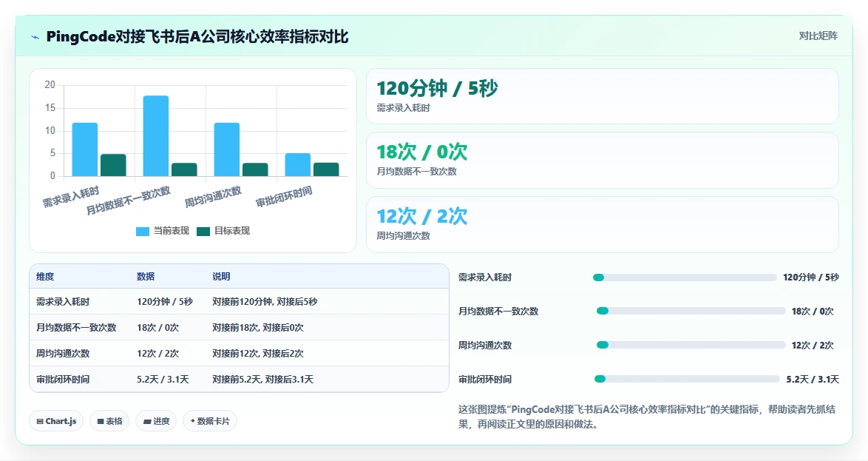Click the 周均沟通次数 progress bar
868x461 pixels.
(x=691, y=346)
